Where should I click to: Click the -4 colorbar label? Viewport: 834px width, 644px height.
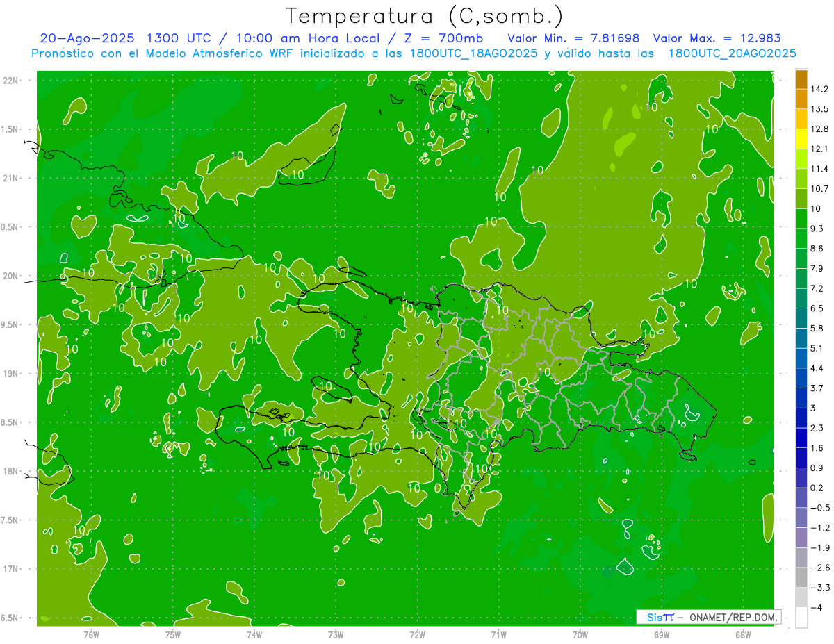[817, 608]
